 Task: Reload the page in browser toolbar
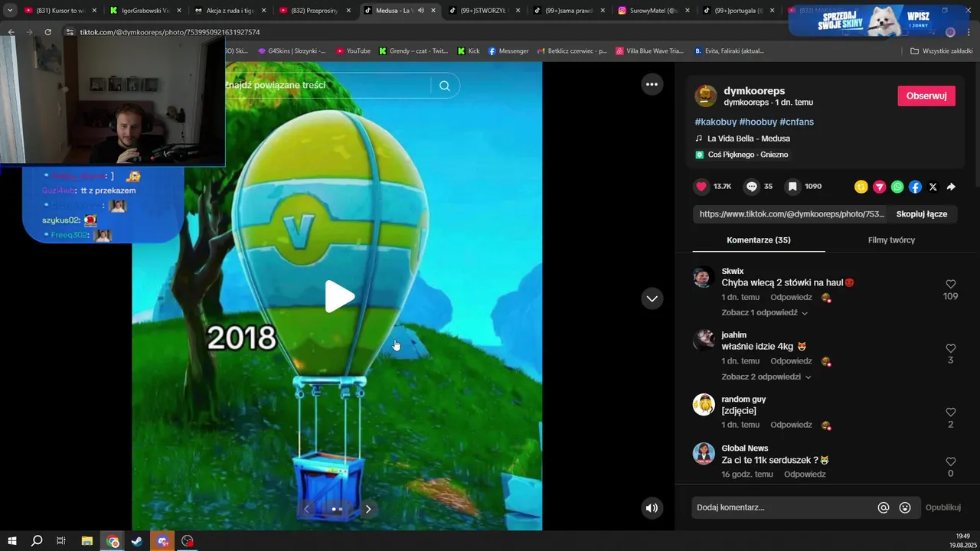click(47, 32)
